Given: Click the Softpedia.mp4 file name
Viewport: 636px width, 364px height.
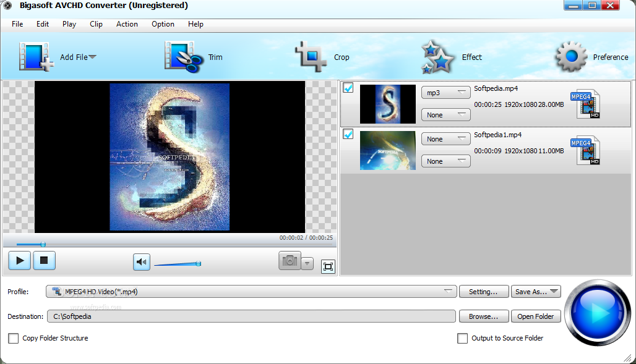Looking at the screenshot, I should (496, 88).
